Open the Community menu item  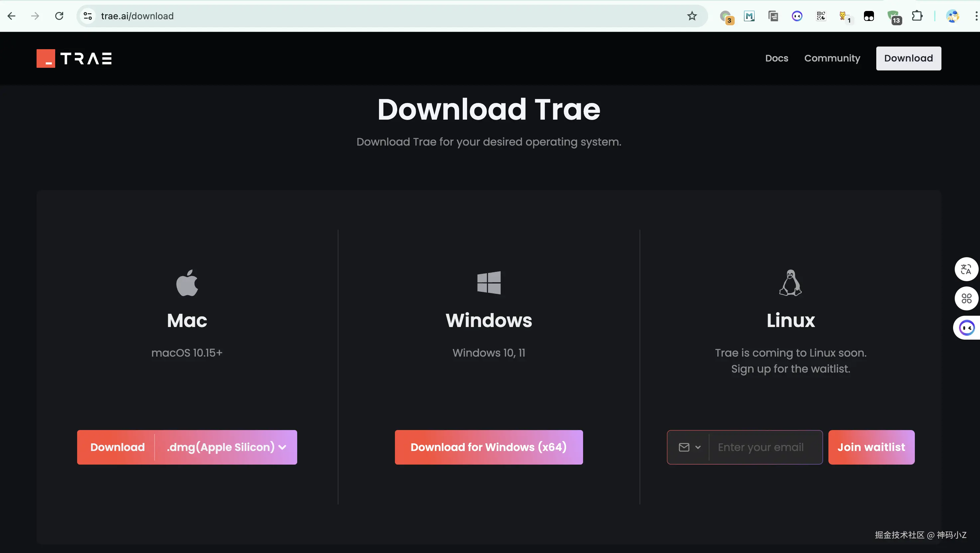(832, 58)
